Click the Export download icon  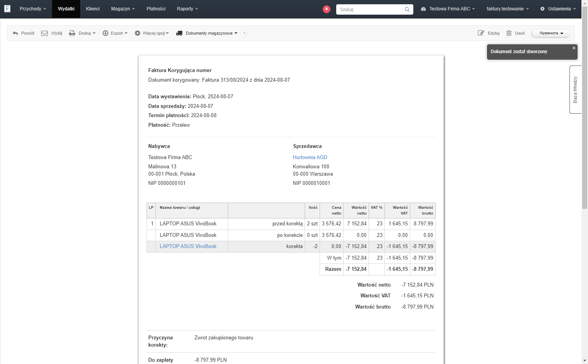click(x=105, y=34)
